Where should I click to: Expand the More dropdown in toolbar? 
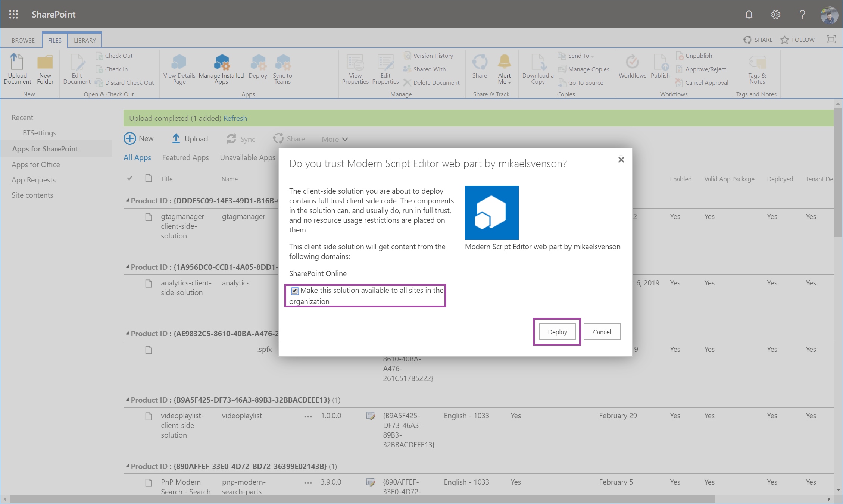point(335,139)
